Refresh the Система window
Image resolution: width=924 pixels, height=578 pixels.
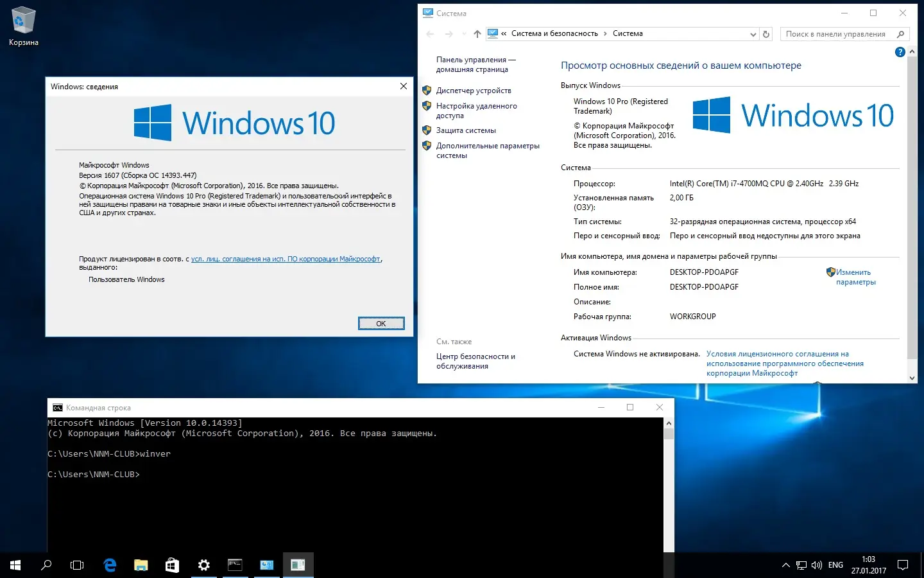[766, 34]
